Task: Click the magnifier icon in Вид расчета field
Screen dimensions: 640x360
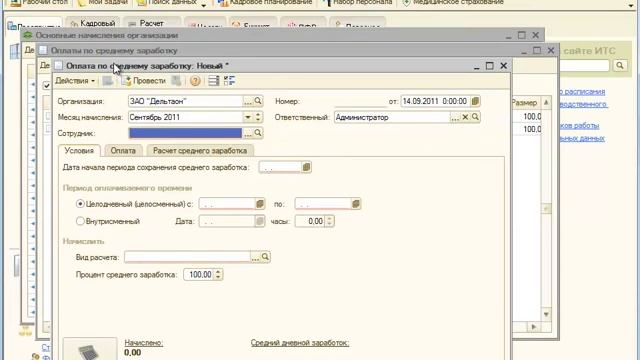Action: [x=265, y=257]
